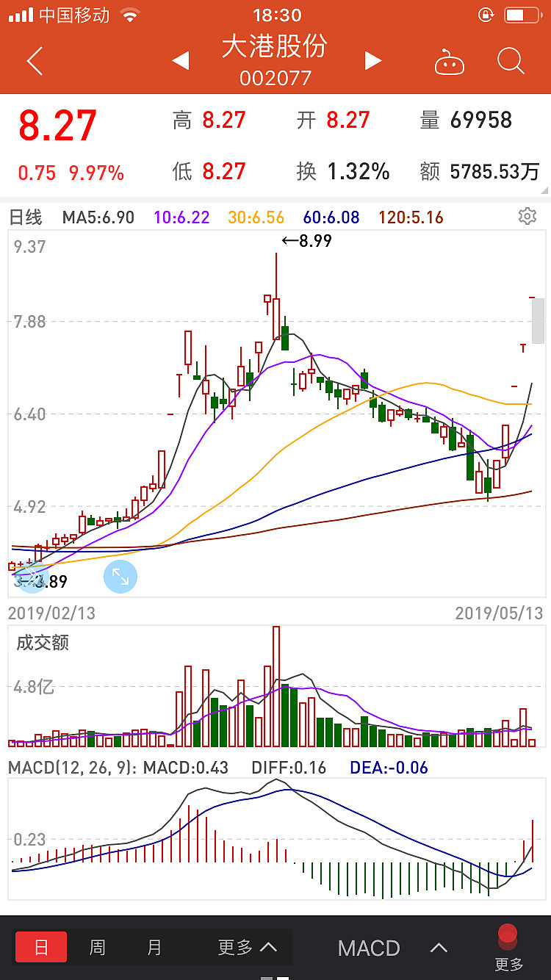551x980 pixels.
Task: Tap volume value 69958
Action: pyautogui.click(x=481, y=120)
